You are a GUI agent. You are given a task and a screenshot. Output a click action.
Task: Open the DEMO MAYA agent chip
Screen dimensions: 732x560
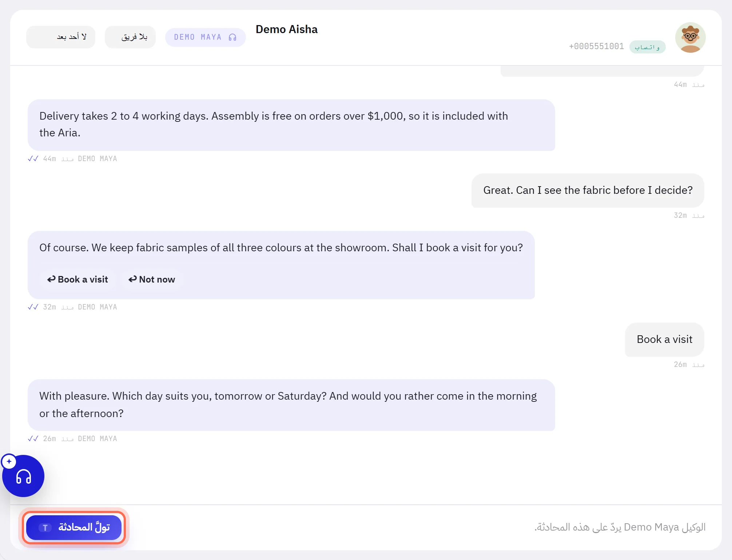[206, 37]
